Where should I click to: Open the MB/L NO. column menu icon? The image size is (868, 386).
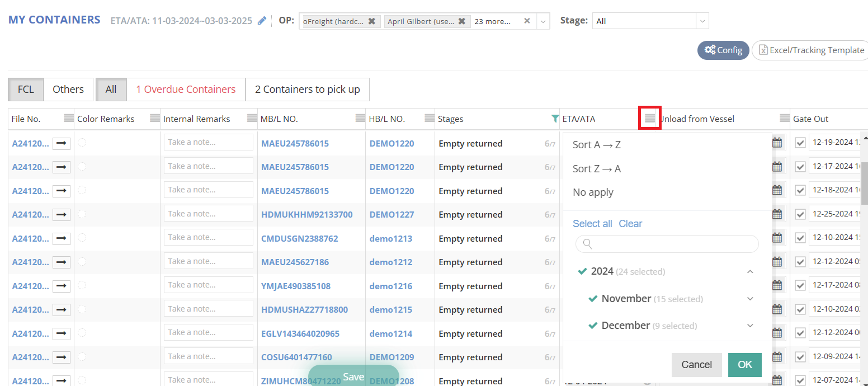pos(360,119)
